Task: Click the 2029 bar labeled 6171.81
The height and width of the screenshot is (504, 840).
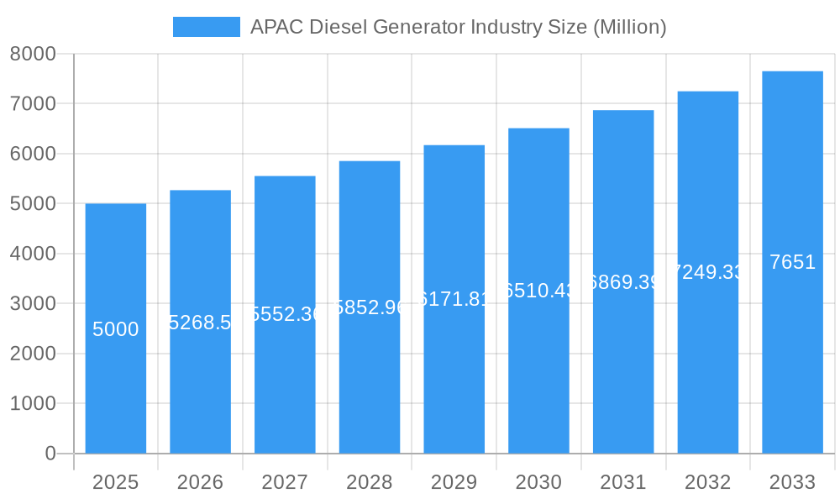Action: [x=454, y=294]
